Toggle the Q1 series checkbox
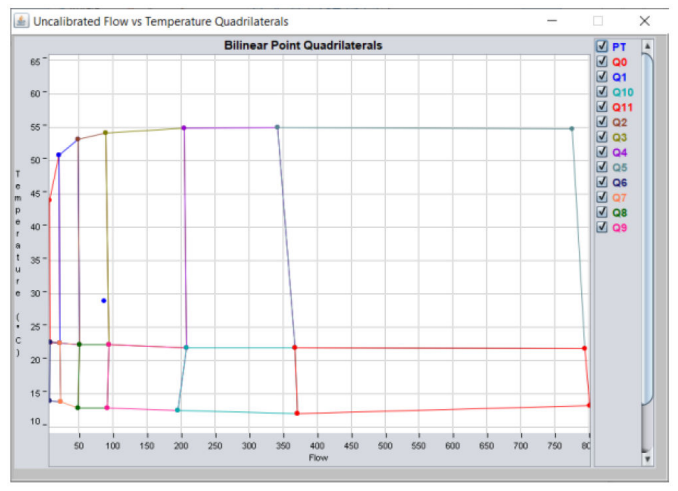This screenshot has height=491, width=678. point(602,77)
